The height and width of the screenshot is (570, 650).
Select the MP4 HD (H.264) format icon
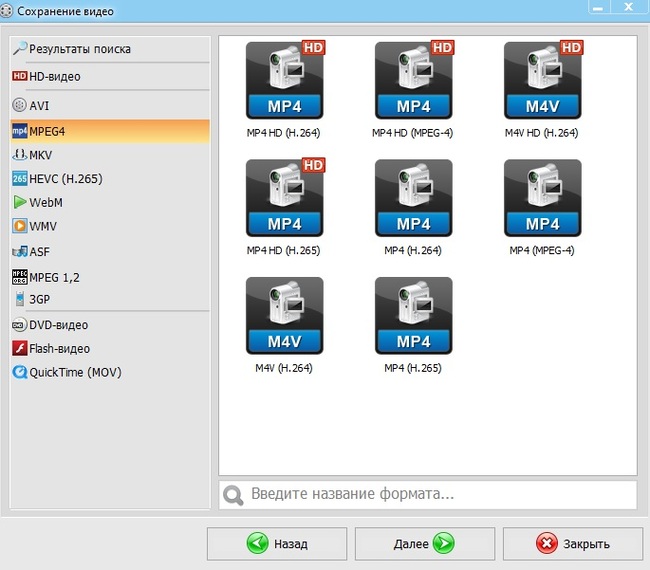285,80
